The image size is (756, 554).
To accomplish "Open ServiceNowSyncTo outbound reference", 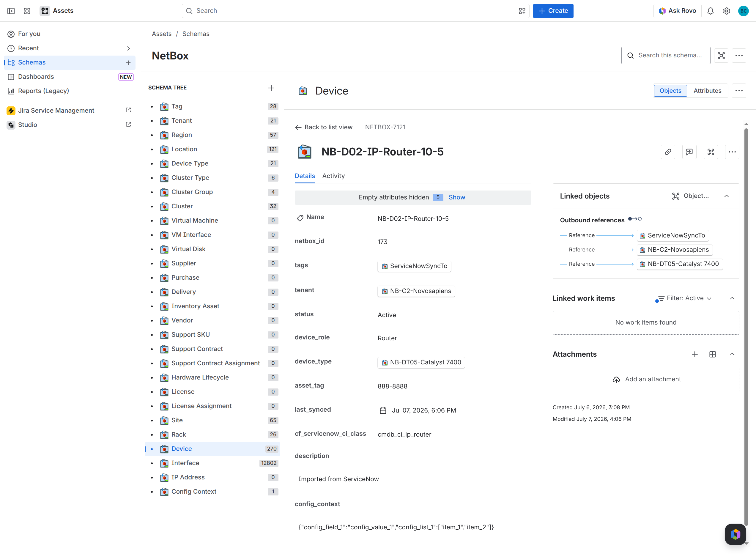I will coord(672,236).
